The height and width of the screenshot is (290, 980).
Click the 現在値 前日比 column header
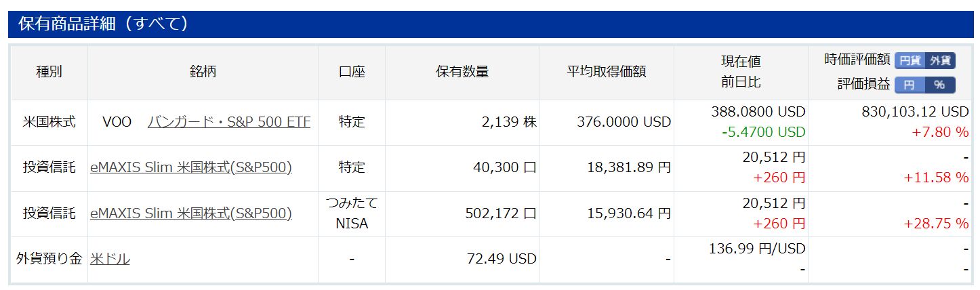[x=740, y=72]
